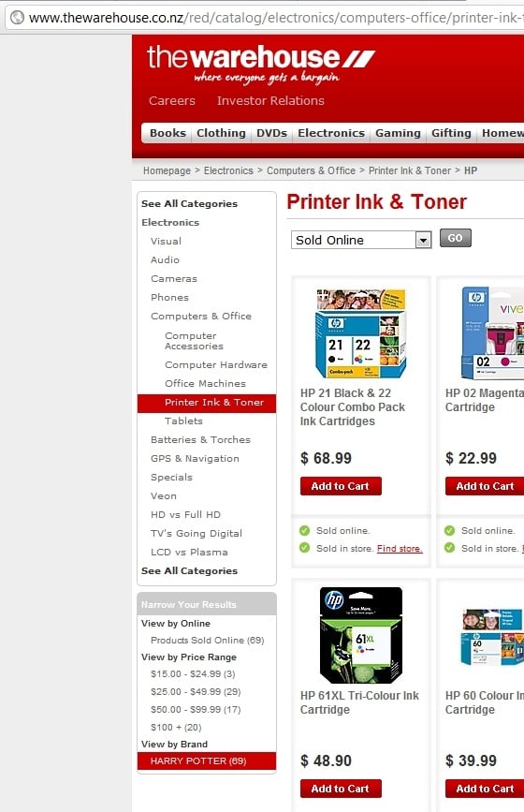This screenshot has height=812, width=524.
Task: Open the Sold Online dropdown arrow
Action: click(x=423, y=240)
